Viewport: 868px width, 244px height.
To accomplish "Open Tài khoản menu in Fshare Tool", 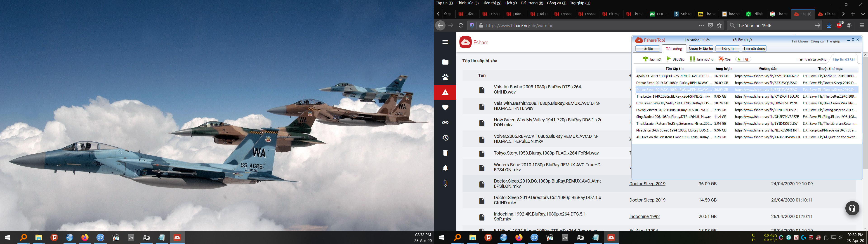I will [x=800, y=41].
